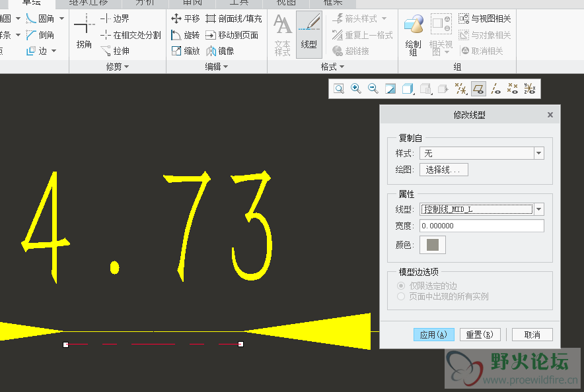Open the 圆角 fillet dropdown arrow
The height and width of the screenshot is (392, 584).
(62, 18)
